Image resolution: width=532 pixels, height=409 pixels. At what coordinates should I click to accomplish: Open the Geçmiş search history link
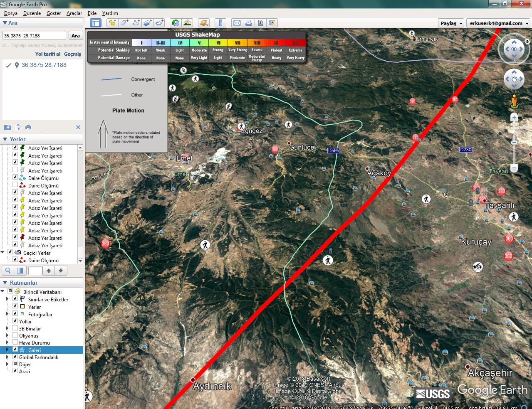tap(73, 54)
